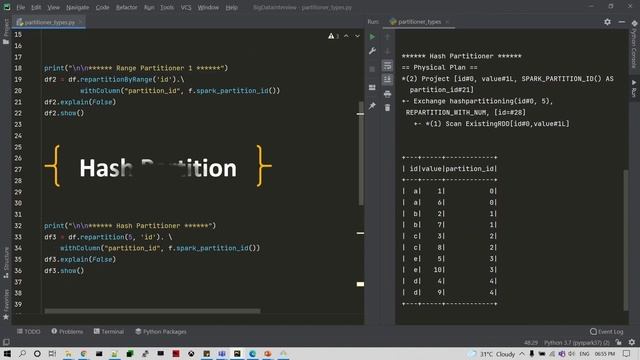Open the Windows notification center

pyautogui.click(x=627, y=354)
